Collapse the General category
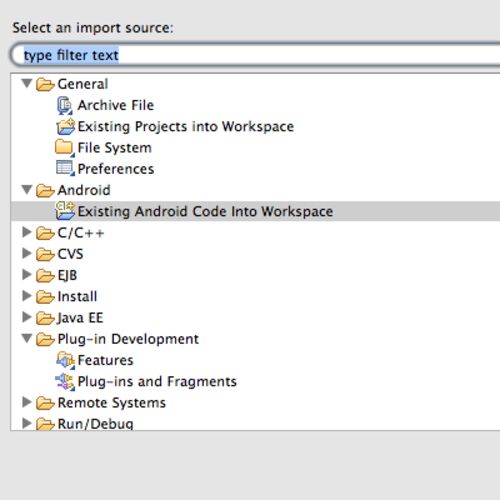The width and height of the screenshot is (500, 500). (27, 83)
